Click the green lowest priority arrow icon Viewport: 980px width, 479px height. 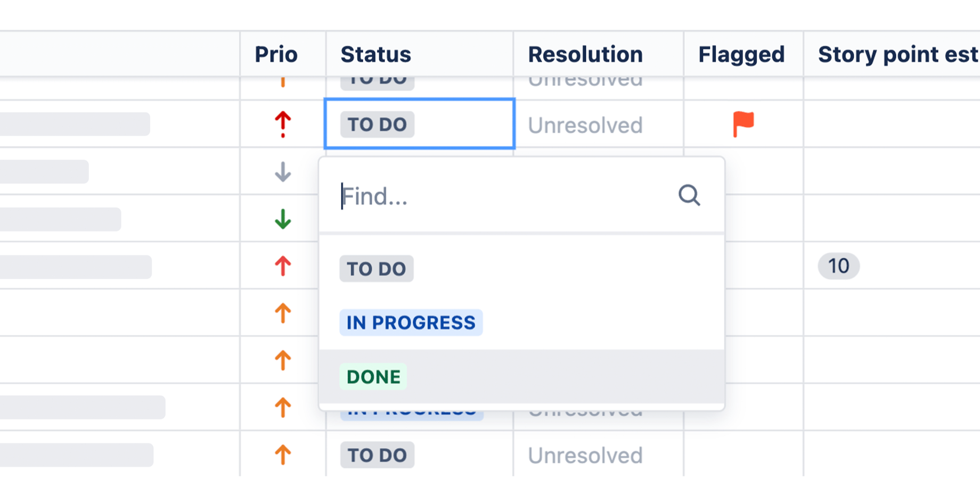[282, 218]
